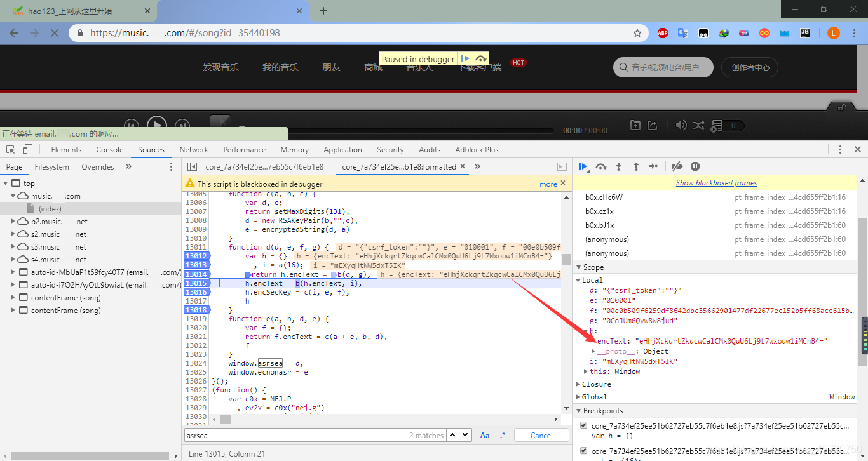Toggle the device toolbar icon
This screenshot has width=868, height=461.
(x=27, y=150)
